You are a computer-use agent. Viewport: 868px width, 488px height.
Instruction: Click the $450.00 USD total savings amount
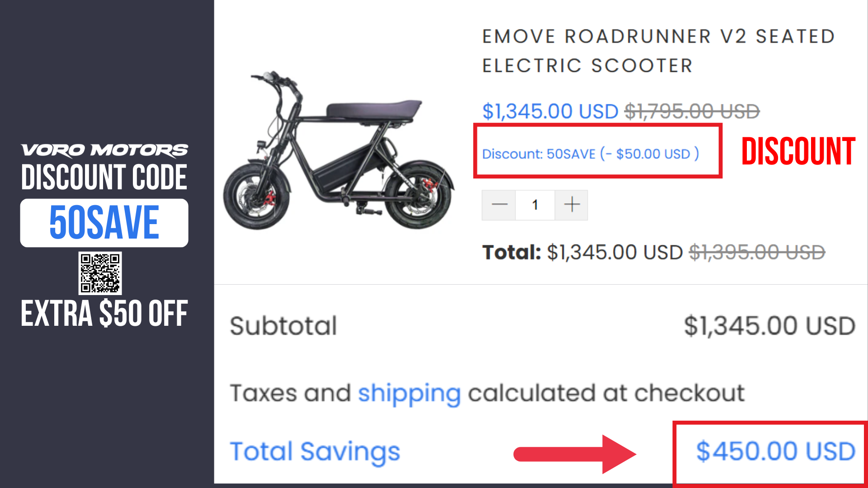coord(775,451)
